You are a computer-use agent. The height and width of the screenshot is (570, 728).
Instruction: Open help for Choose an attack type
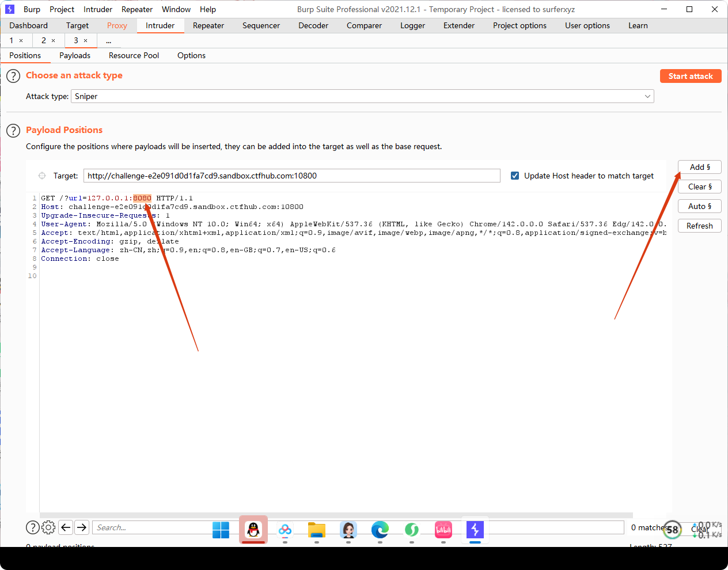pyautogui.click(x=13, y=76)
